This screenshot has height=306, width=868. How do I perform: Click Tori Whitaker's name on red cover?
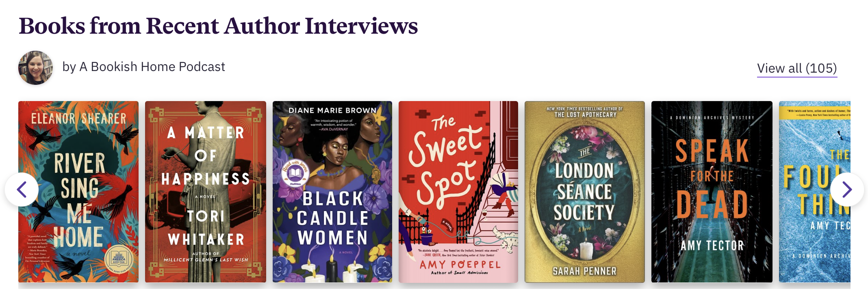pyautogui.click(x=206, y=228)
